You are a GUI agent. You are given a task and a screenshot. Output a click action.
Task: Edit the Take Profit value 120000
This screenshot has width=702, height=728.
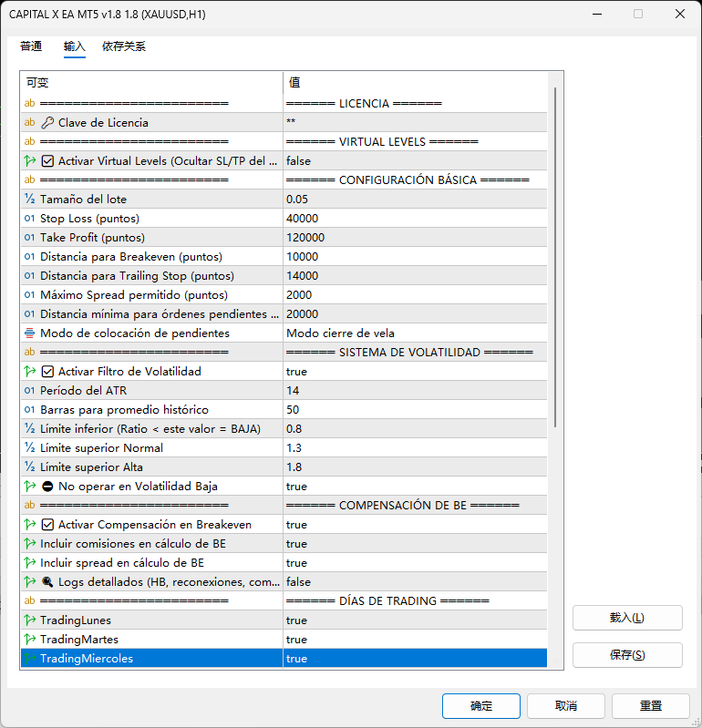click(x=415, y=237)
